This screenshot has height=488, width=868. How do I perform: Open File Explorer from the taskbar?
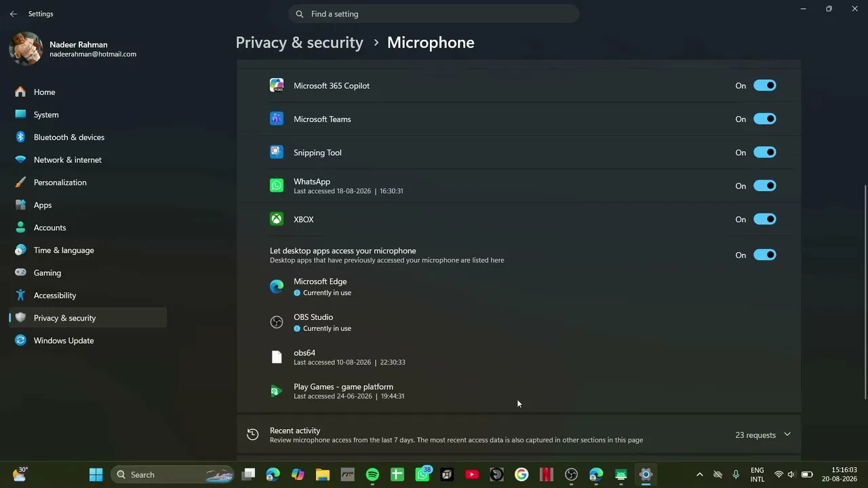[x=322, y=474]
